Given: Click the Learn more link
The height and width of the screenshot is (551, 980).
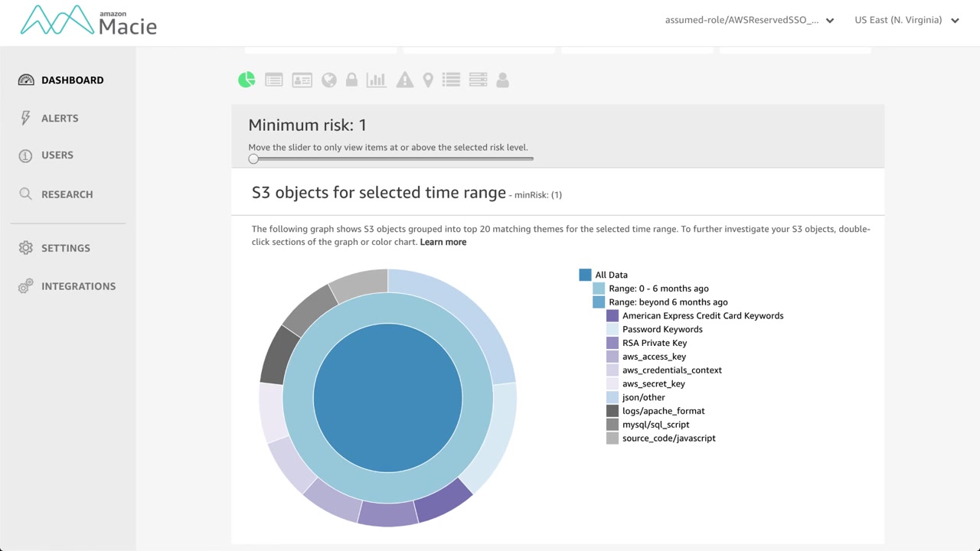Looking at the screenshot, I should 443,242.
